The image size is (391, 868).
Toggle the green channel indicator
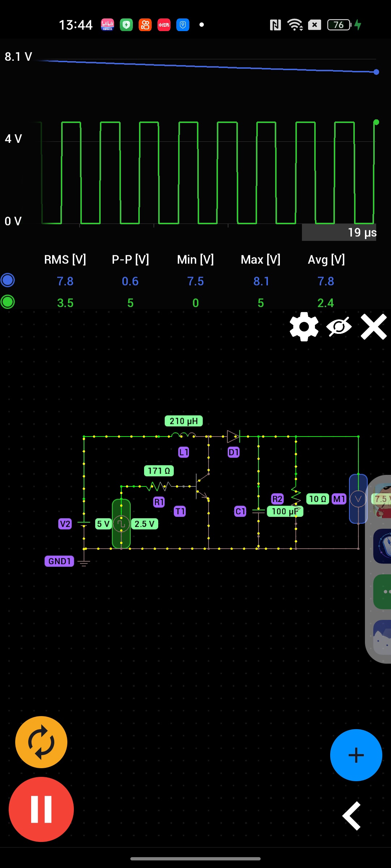click(x=8, y=302)
